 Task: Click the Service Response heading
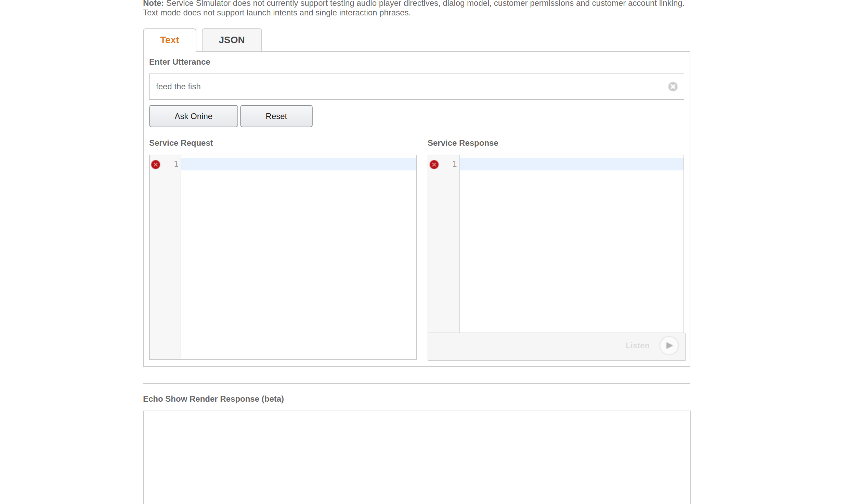pyautogui.click(x=463, y=143)
